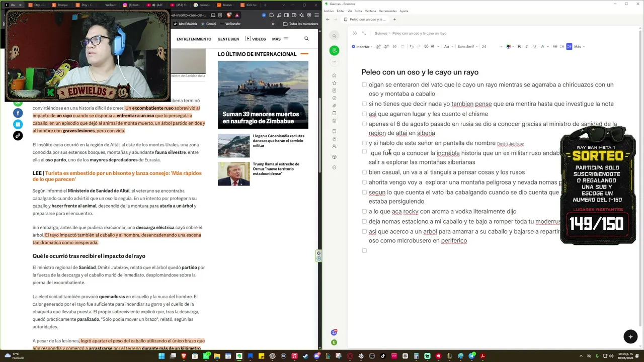Open Sans Serif font dropdown
Viewport: 644px width, 362px height.
pos(467,46)
